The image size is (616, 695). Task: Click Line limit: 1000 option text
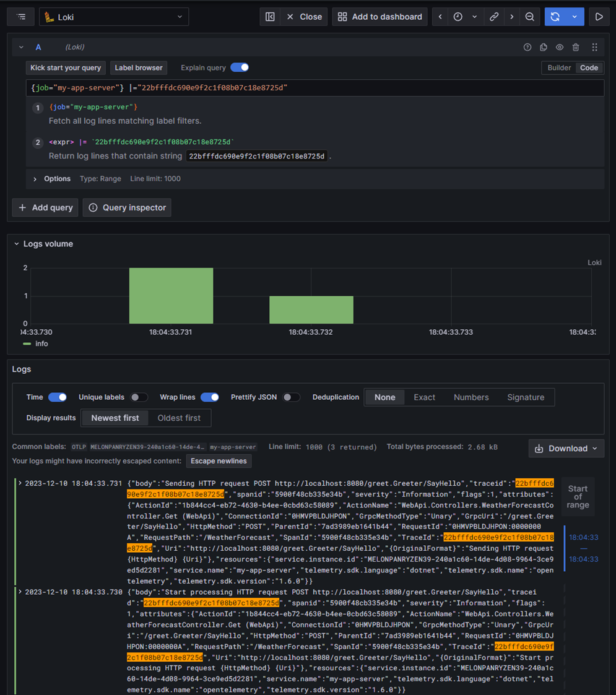pyautogui.click(x=155, y=179)
